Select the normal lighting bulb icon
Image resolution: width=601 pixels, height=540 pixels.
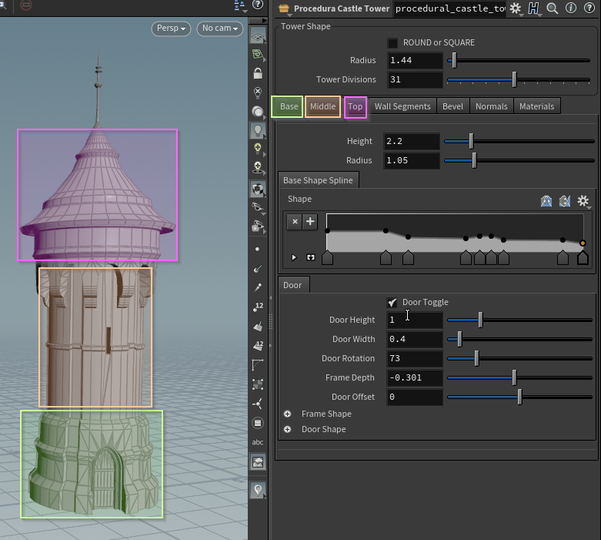click(x=258, y=130)
